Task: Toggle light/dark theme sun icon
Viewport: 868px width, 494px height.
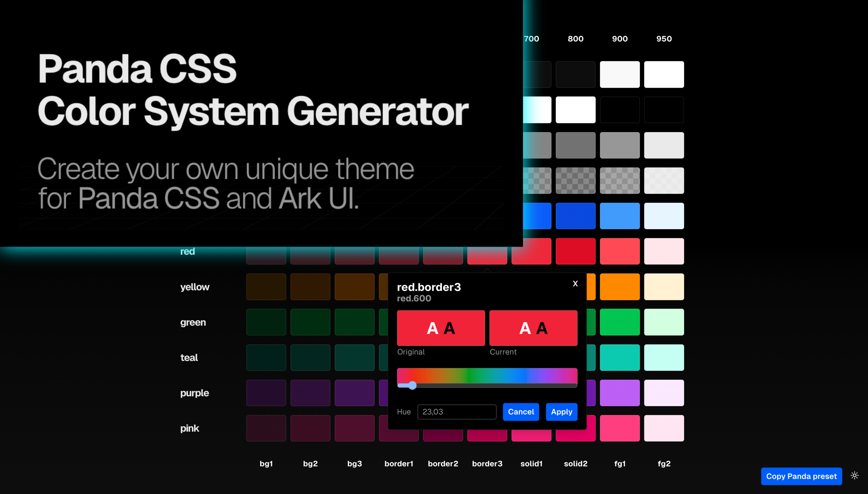Action: 854,476
